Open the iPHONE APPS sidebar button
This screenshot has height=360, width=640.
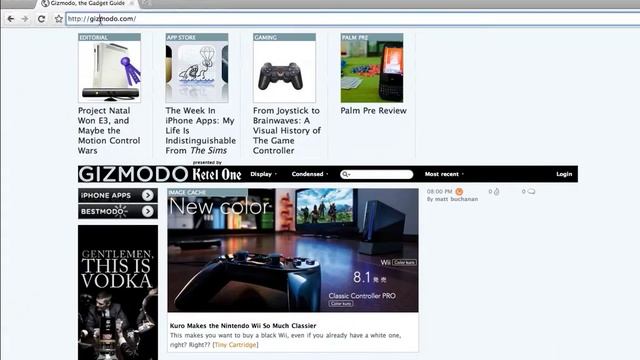[x=118, y=196]
